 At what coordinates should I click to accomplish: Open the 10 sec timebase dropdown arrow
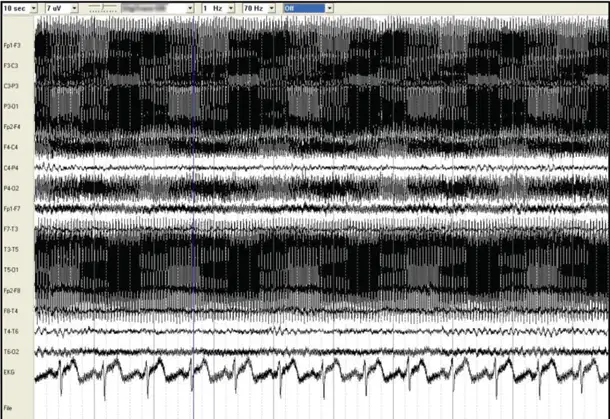point(33,8)
